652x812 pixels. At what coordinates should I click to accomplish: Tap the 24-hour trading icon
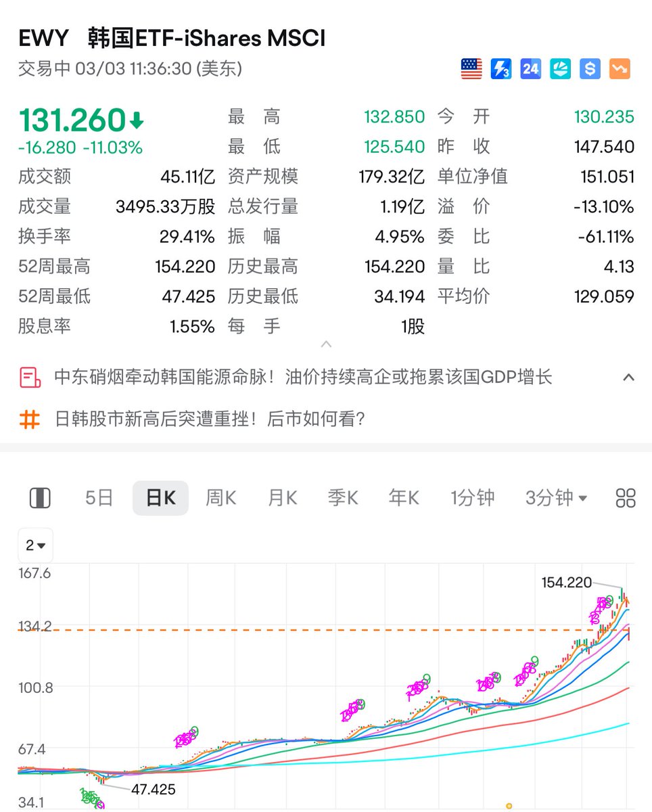pyautogui.click(x=531, y=68)
